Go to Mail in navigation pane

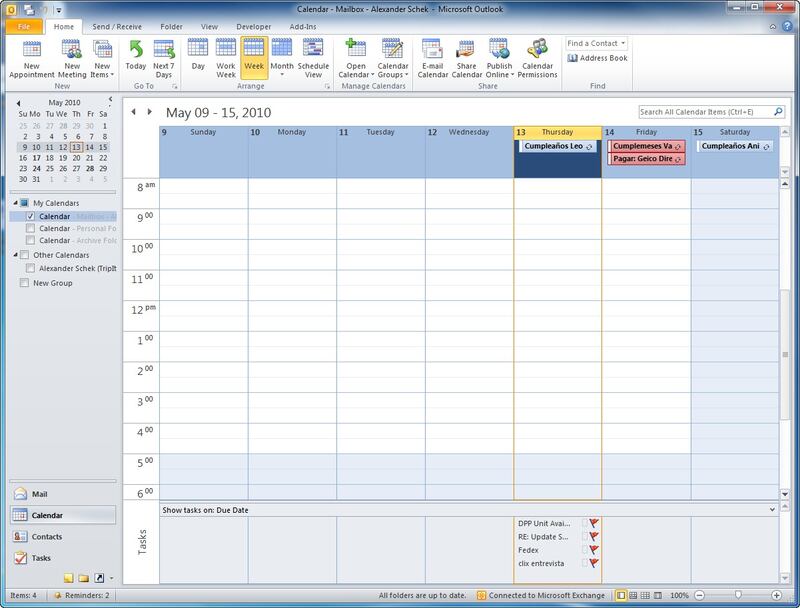pyautogui.click(x=40, y=494)
